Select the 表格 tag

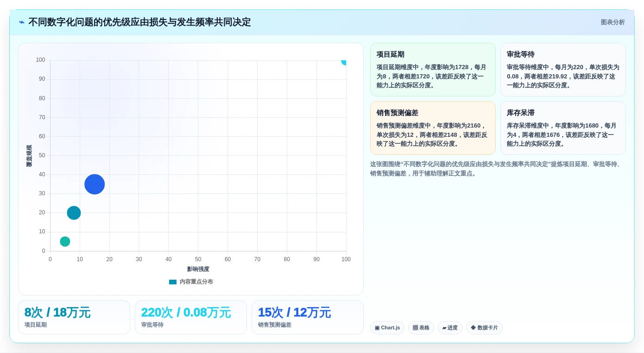[421, 327]
